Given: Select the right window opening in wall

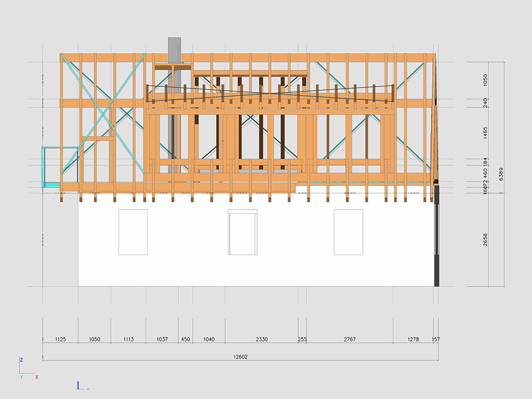Looking at the screenshot, I should pyautogui.click(x=348, y=232).
